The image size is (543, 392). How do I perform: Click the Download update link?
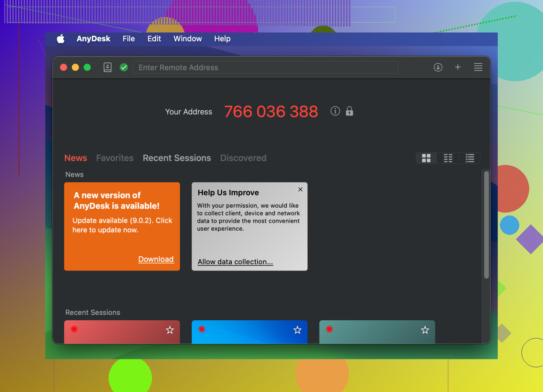156,259
